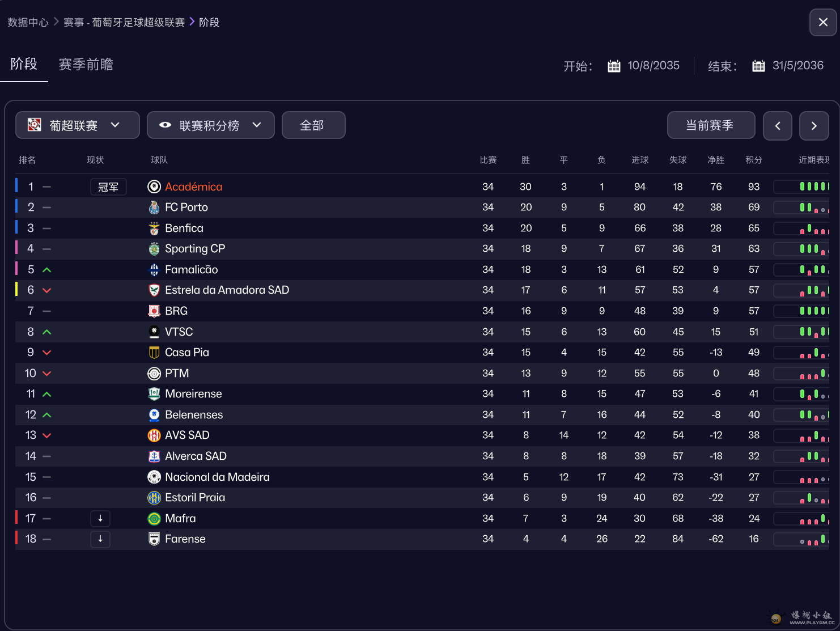Click 数据中心 in the breadcrumb
840x631 pixels.
click(x=28, y=22)
